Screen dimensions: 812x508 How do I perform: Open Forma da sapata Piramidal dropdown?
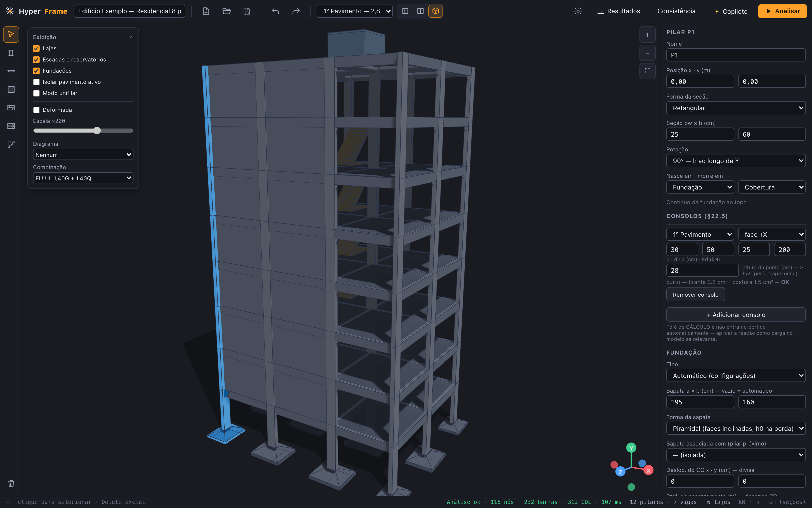[736, 428]
